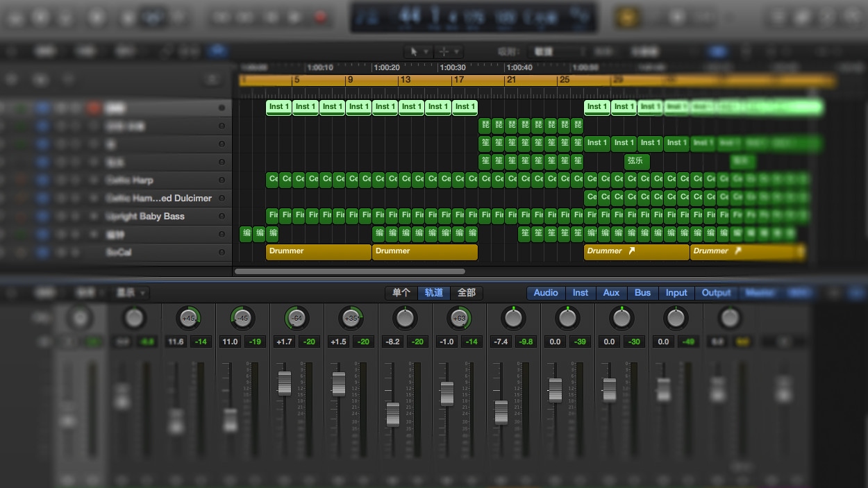Open the crosshair secondary tool menu
This screenshot has width=868, height=488.
pos(449,52)
